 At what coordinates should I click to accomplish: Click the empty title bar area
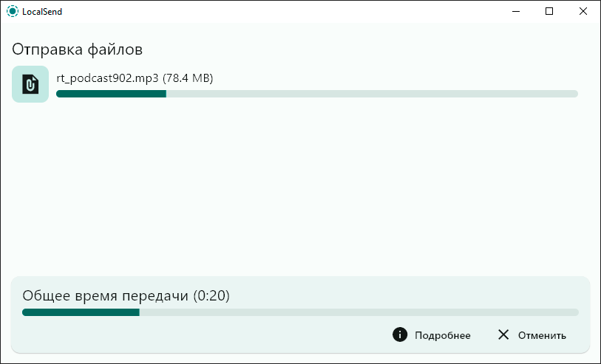click(281, 11)
